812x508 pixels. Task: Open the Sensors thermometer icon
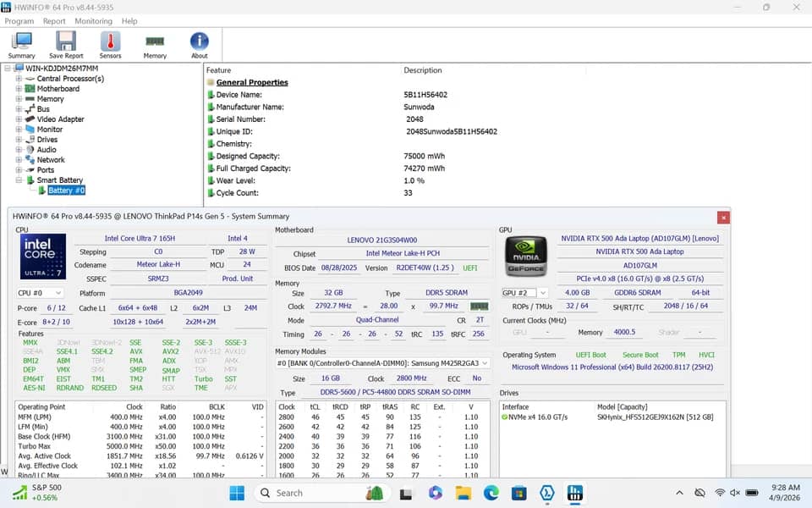(110, 45)
